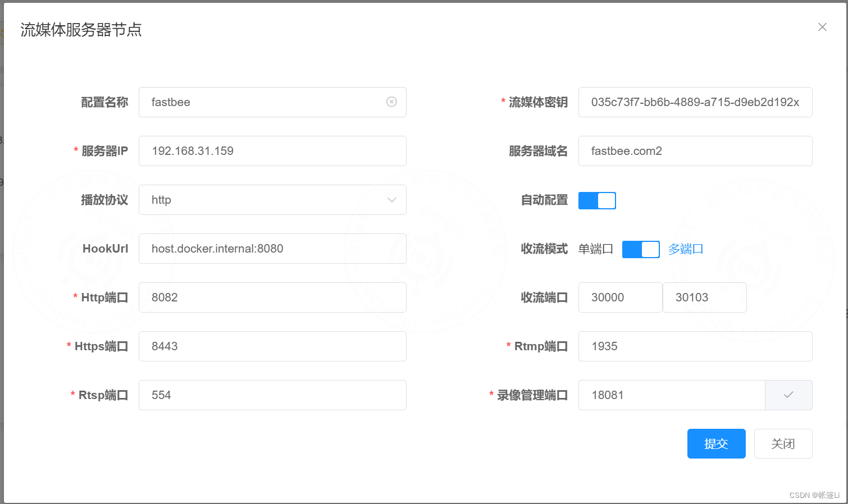Click the 收流端口 end field showing 30103
848x504 pixels.
(705, 297)
